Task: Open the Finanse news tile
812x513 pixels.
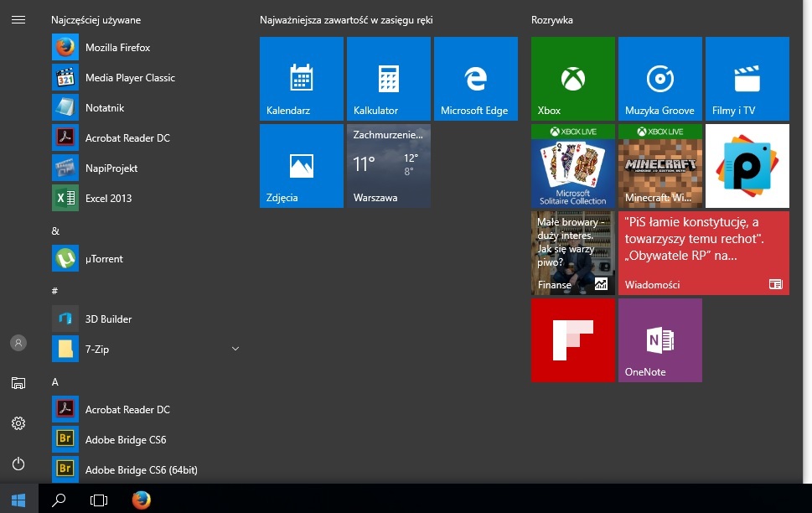Action: click(x=572, y=253)
